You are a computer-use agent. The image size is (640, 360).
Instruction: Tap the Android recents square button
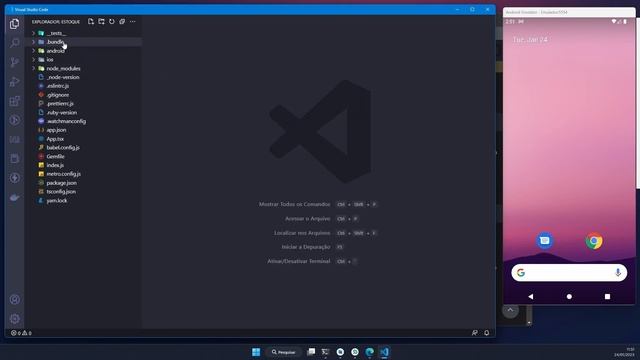607,297
